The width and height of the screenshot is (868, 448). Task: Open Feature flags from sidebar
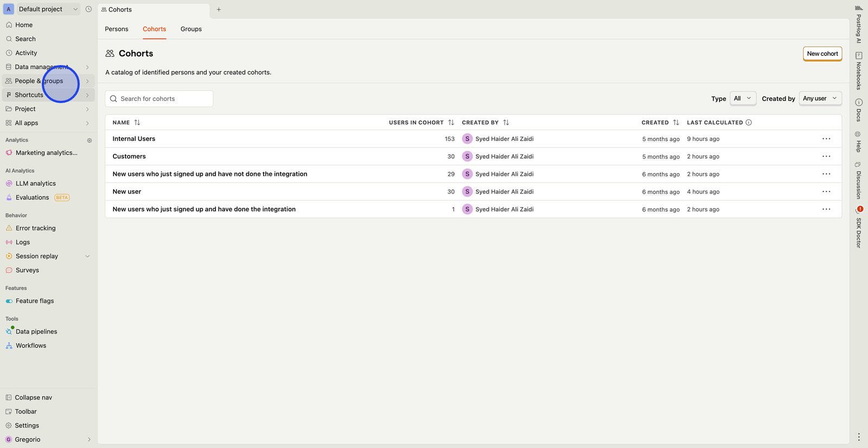coord(35,301)
